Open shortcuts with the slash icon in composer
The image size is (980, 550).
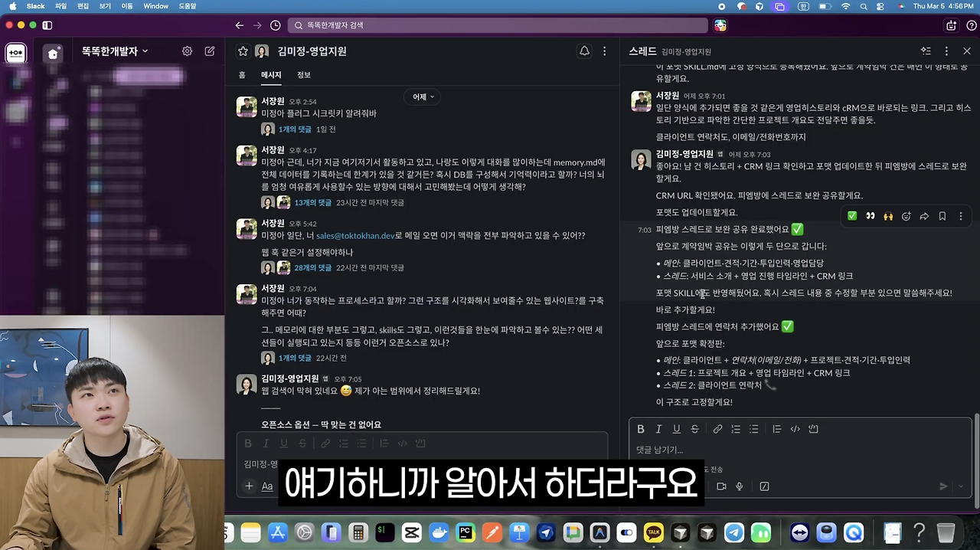point(764,486)
